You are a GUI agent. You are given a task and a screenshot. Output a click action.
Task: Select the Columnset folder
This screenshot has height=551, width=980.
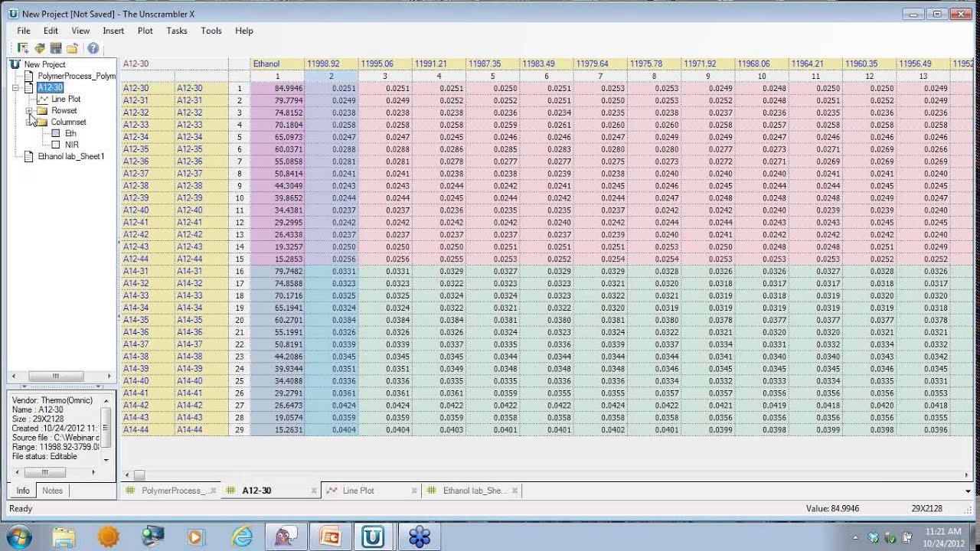[x=68, y=122]
